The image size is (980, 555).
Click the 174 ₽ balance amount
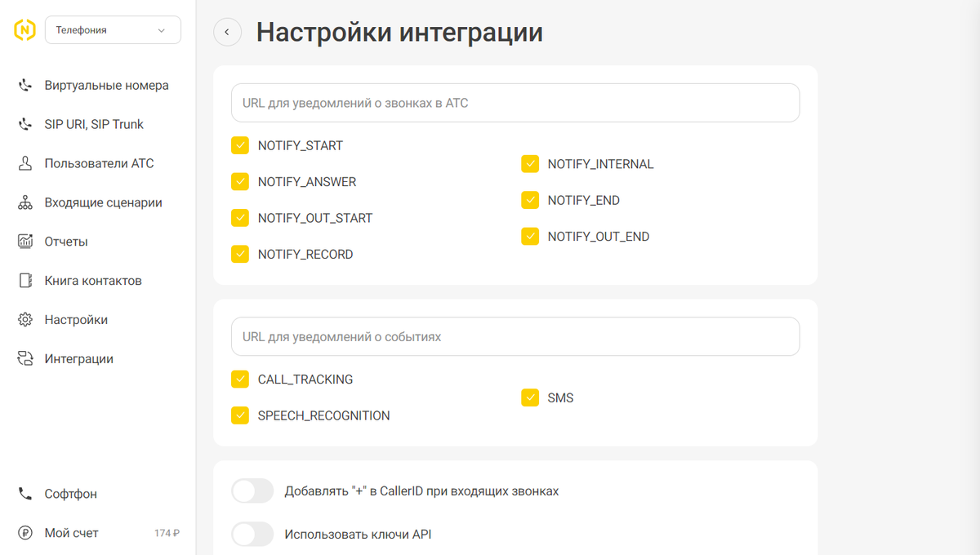167,533
